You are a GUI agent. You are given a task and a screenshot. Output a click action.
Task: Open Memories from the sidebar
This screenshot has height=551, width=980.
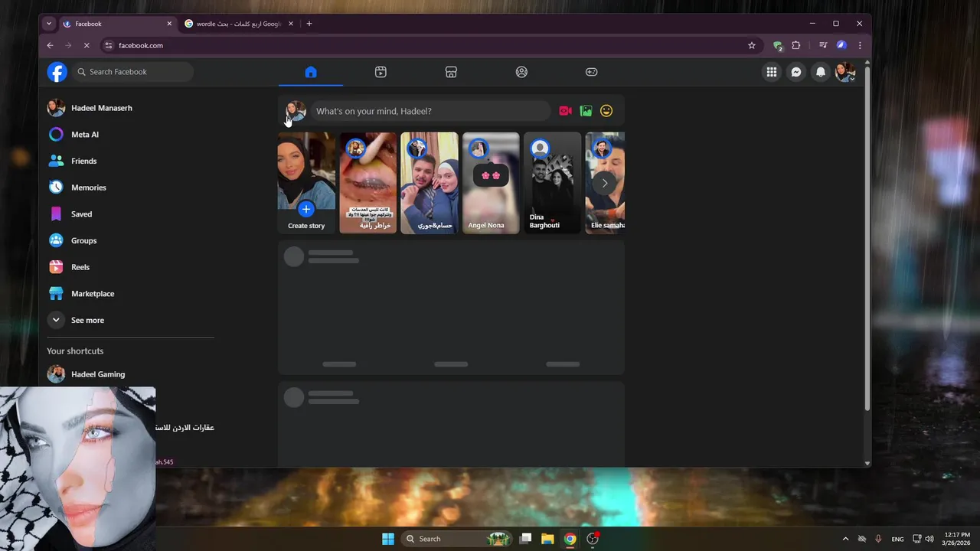(x=130, y=187)
